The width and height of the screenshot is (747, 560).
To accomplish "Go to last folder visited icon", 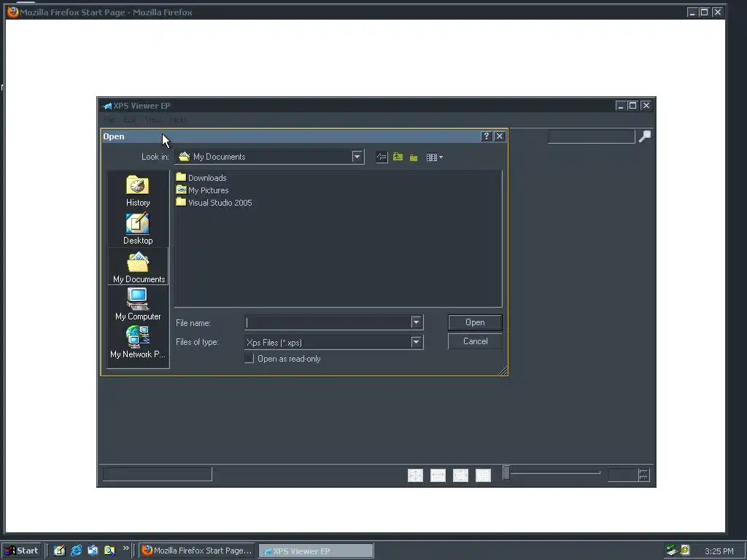I will (382, 157).
